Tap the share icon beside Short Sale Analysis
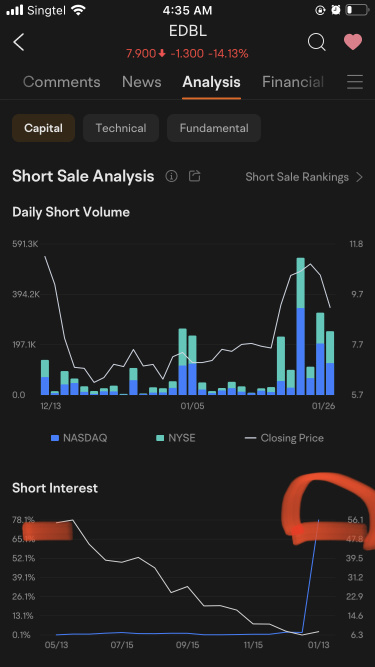 tap(195, 176)
